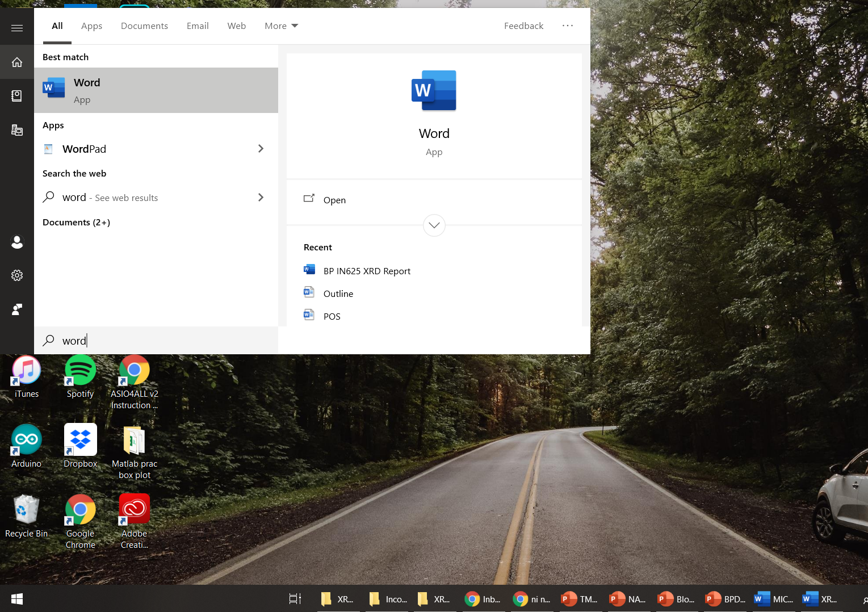Expand the word web results chevron
This screenshot has width=868, height=612.
point(261,197)
